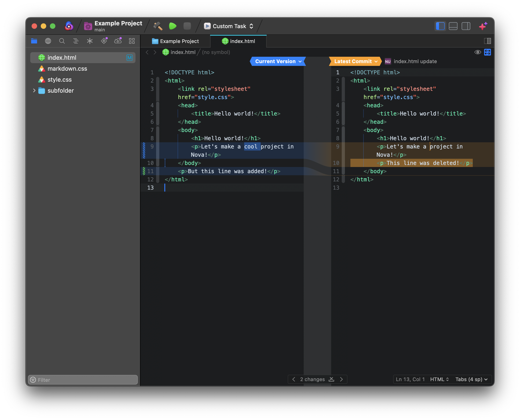Click line number 13 in Current Version pane

click(x=150, y=188)
